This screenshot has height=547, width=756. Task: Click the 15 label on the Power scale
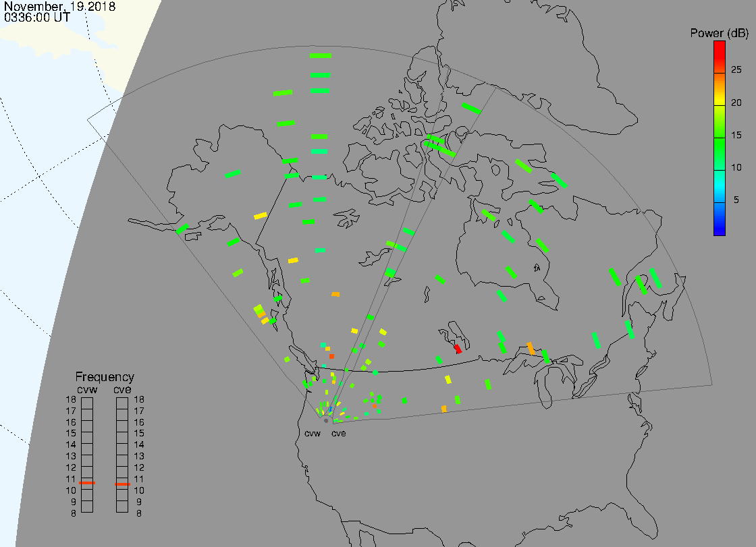tap(736, 135)
